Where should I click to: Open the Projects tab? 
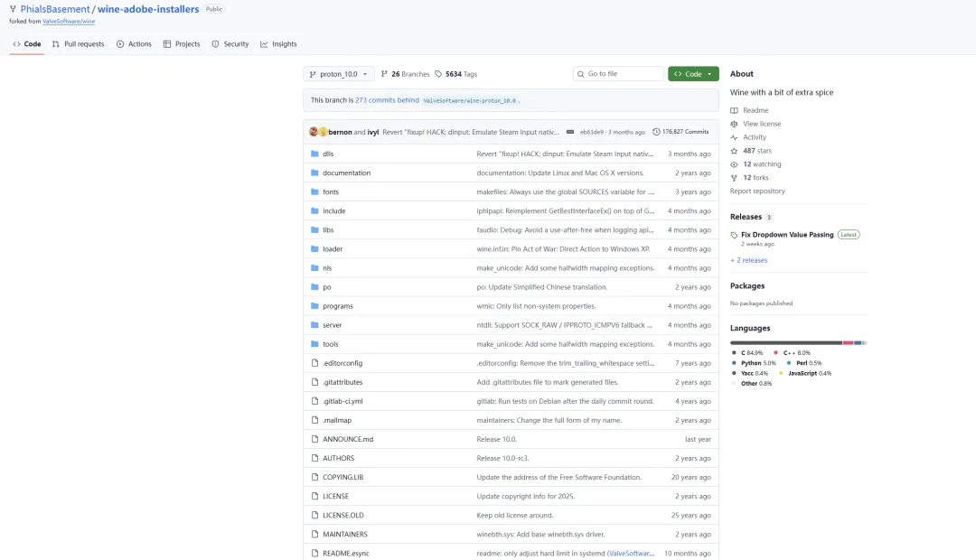pos(182,44)
